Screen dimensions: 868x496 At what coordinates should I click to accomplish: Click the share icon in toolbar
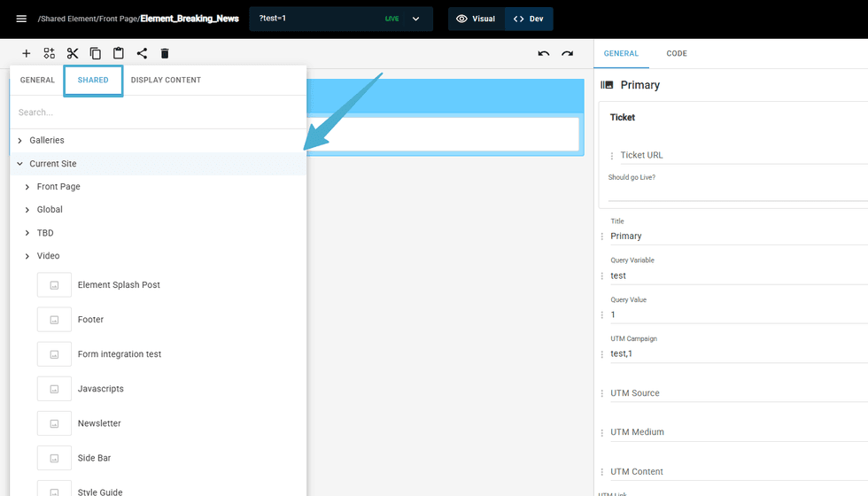(x=142, y=53)
